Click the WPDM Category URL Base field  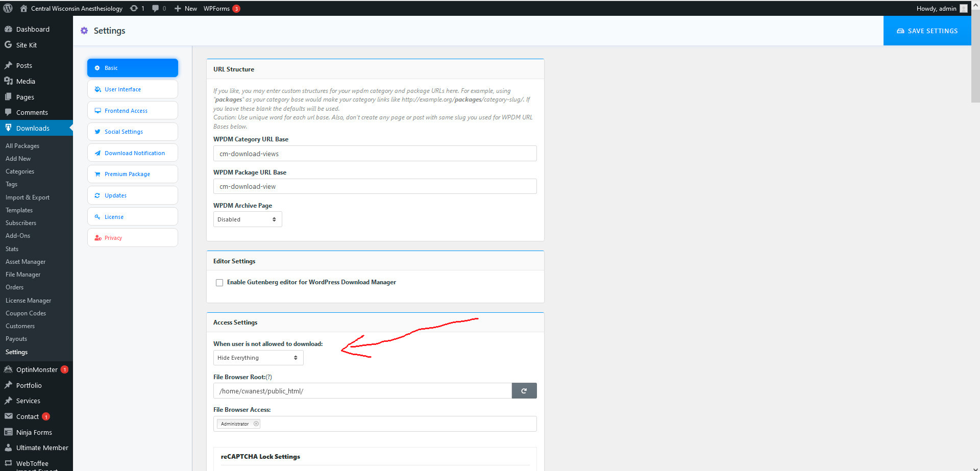coord(375,154)
